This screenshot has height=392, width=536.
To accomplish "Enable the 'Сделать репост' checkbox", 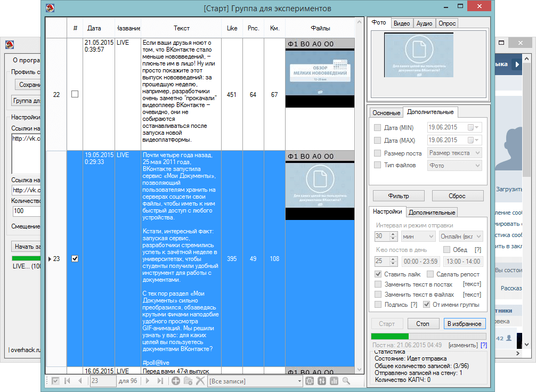I will coord(431,274).
